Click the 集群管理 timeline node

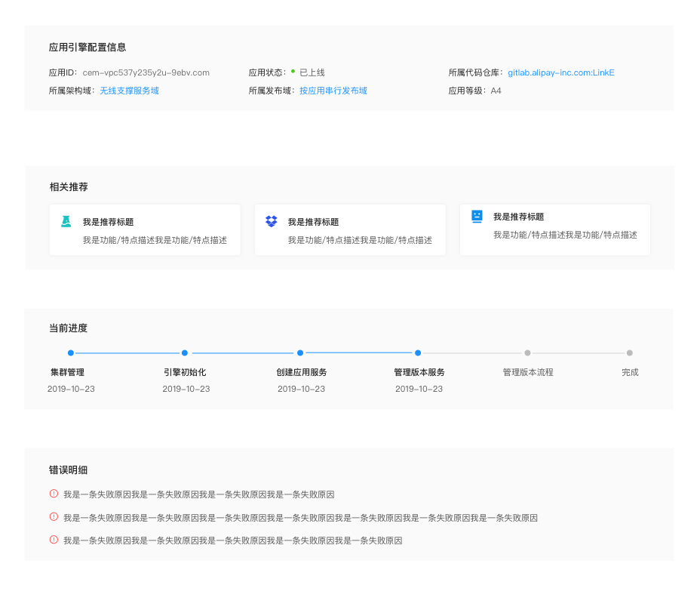pos(71,352)
